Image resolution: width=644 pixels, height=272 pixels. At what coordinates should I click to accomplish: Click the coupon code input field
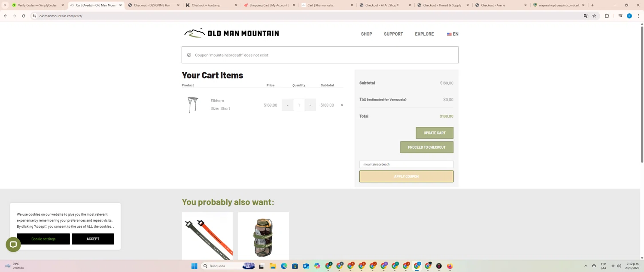pos(406,164)
